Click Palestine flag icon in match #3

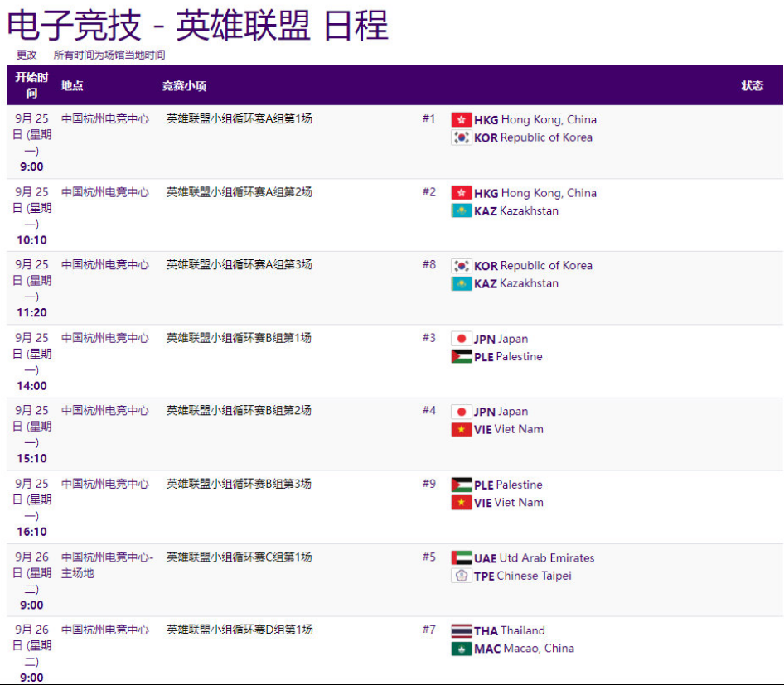pos(461,357)
